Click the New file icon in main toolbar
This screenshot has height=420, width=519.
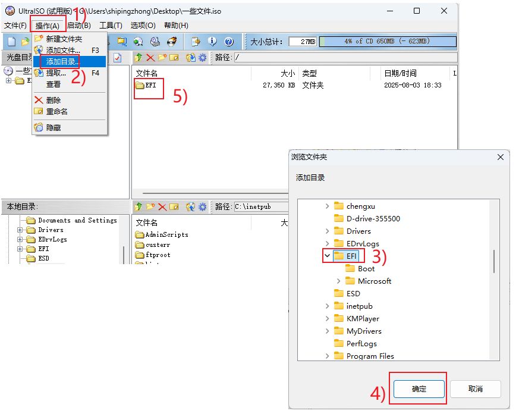pyautogui.click(x=11, y=42)
